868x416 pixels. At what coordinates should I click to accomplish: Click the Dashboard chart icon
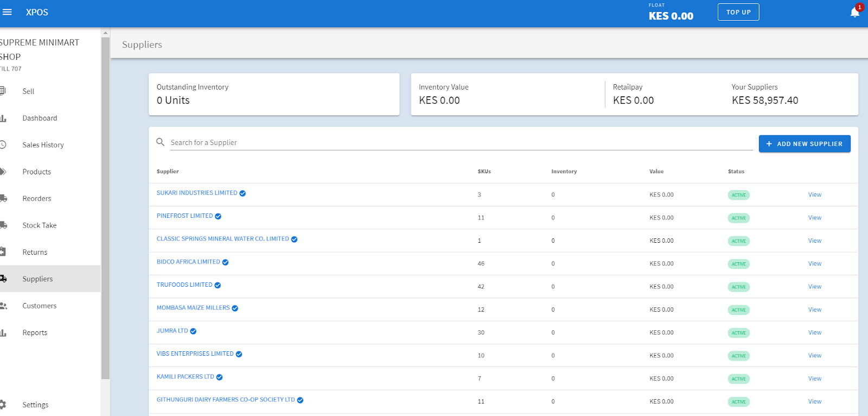3,118
